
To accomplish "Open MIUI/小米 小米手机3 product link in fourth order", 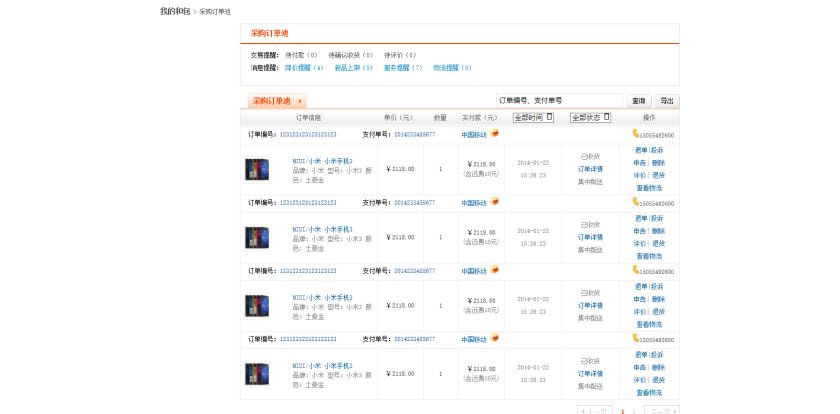I will 322,366.
